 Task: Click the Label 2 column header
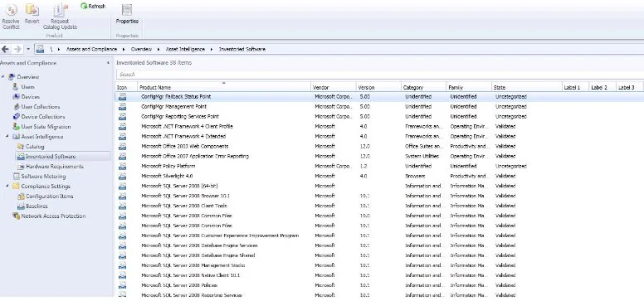pos(603,87)
